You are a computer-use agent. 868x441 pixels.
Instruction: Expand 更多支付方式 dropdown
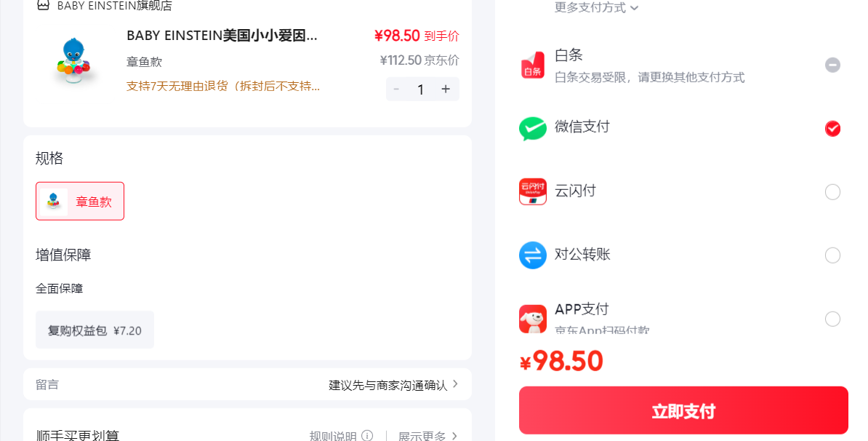pyautogui.click(x=596, y=8)
